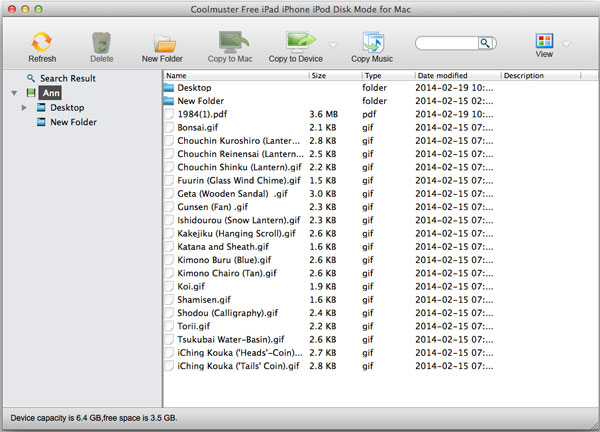Screen dimensions: 600x432
Task: Click the Torii.gif file icon
Action: [x=169, y=326]
